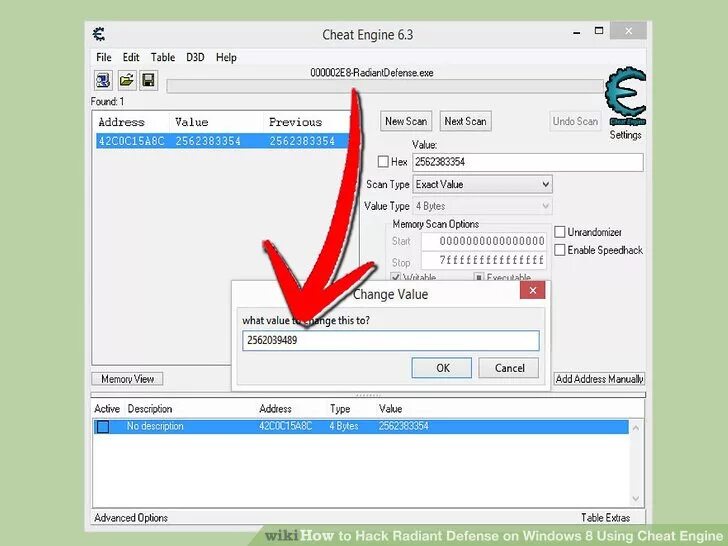Toggle the Active box for No description row

pos(103,426)
